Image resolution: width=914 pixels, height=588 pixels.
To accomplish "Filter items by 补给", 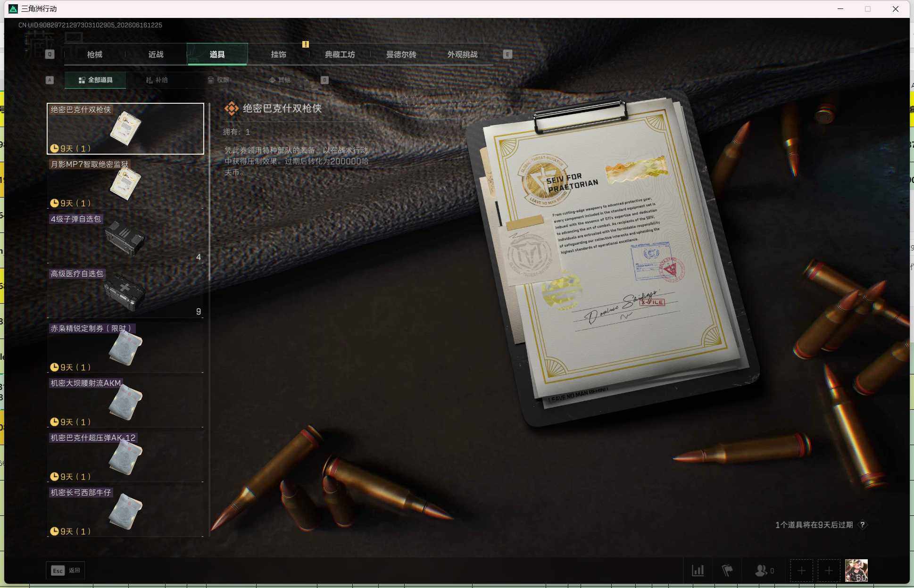I will click(x=157, y=80).
